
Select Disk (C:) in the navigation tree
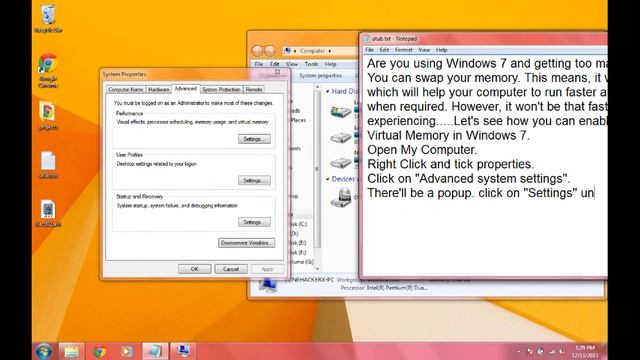[x=299, y=224]
